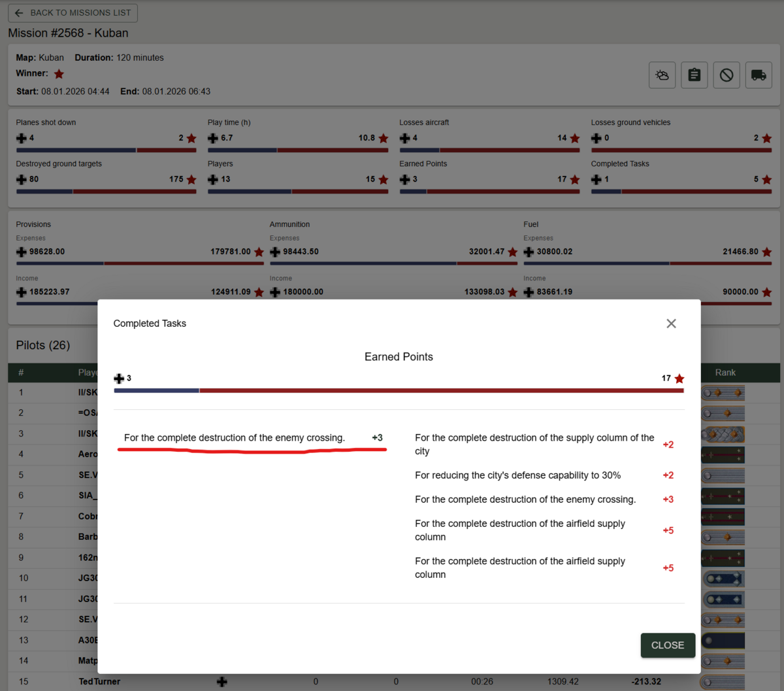Screen dimensions: 784x691
Task: Click iron cross icon in dialog Earned Points
Action: 119,379
